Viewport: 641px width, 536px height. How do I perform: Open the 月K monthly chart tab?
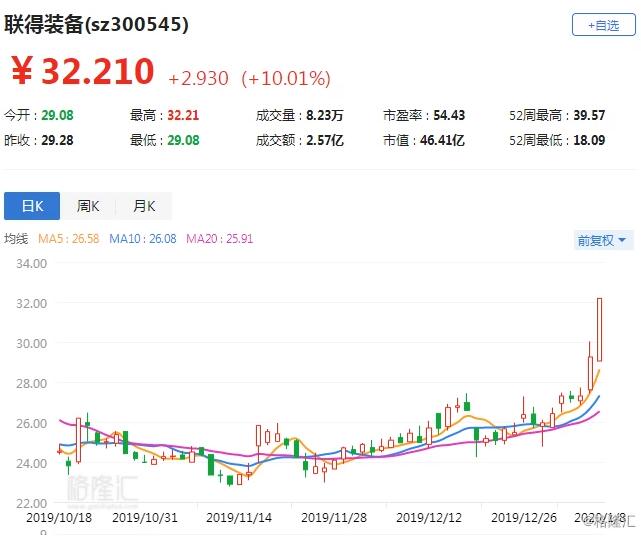point(144,206)
